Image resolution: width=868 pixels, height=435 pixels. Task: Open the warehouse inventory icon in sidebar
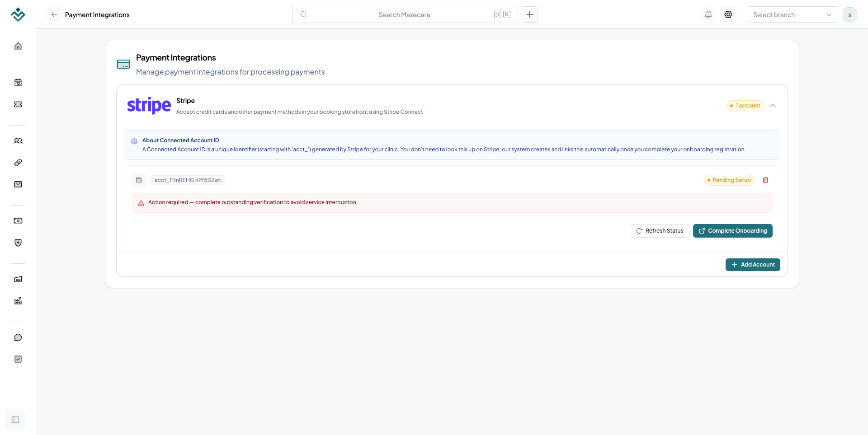(18, 279)
